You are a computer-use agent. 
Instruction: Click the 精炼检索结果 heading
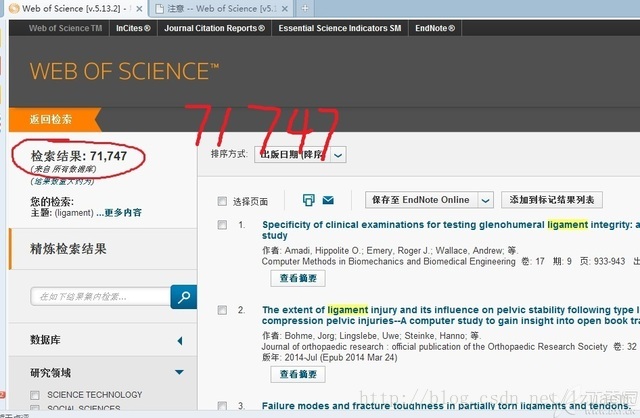coord(68,249)
